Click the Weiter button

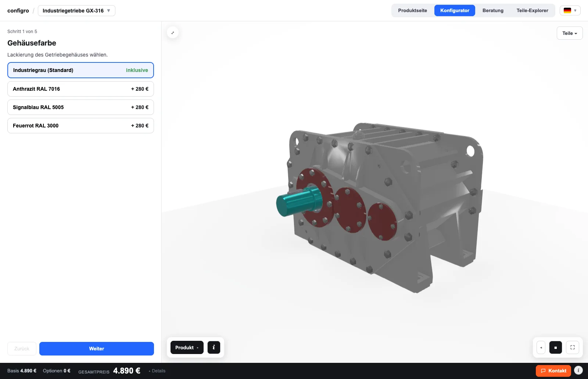(97, 349)
